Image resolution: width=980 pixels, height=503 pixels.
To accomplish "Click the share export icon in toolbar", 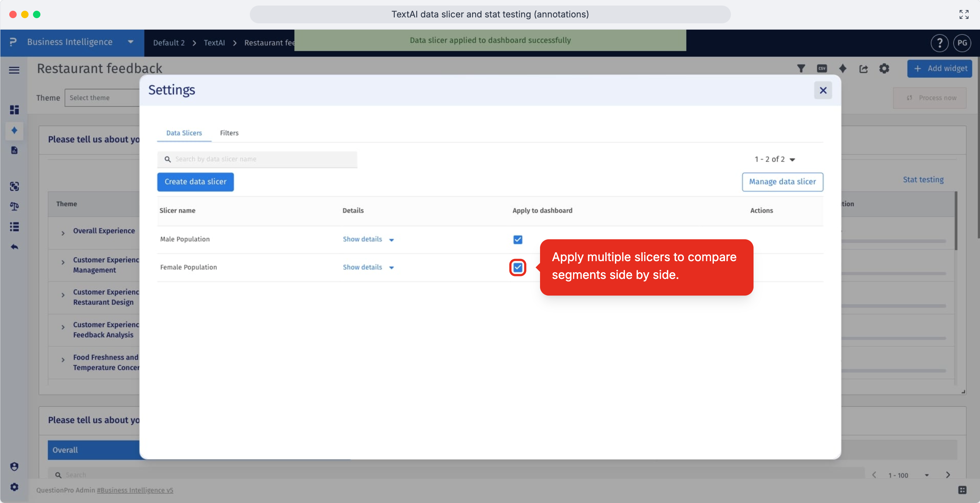I will point(864,69).
